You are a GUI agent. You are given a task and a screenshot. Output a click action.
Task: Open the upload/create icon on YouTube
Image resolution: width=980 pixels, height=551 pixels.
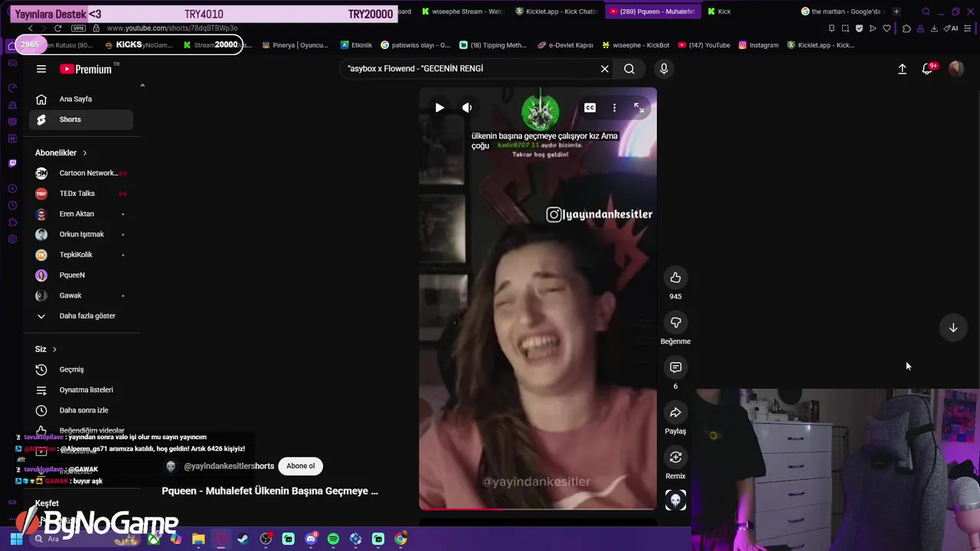pyautogui.click(x=902, y=69)
